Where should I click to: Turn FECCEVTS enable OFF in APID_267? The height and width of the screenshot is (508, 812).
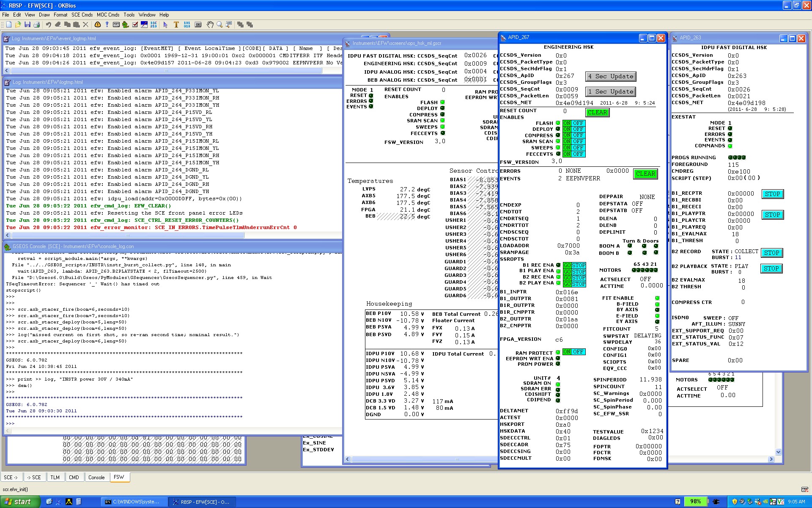coord(578,154)
